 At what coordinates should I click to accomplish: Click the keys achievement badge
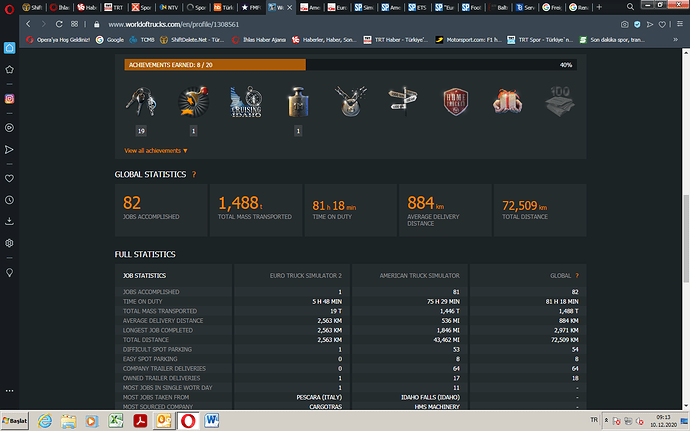pyautogui.click(x=141, y=102)
